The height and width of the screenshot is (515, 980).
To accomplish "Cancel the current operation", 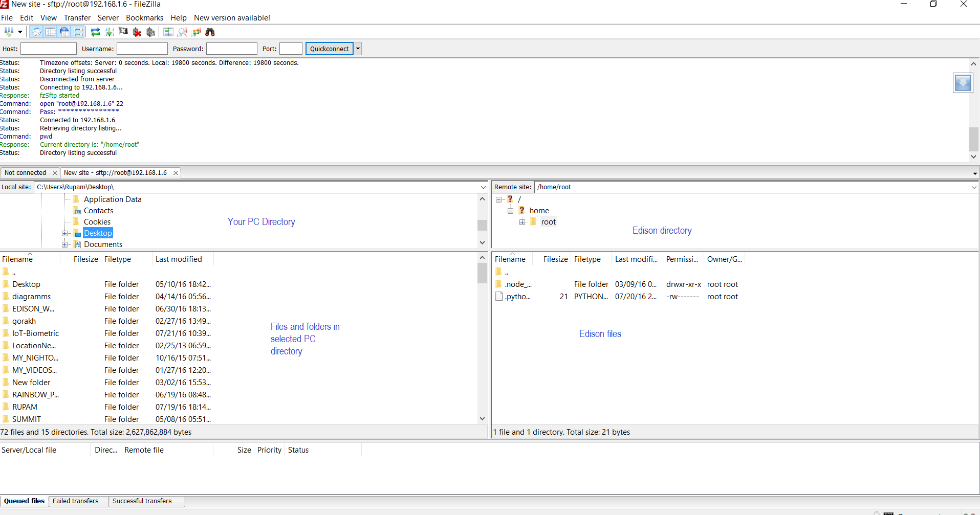I will coord(123,32).
